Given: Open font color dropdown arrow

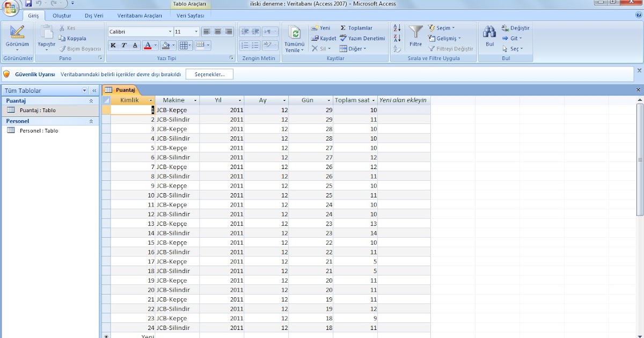Looking at the screenshot, I should click(156, 46).
